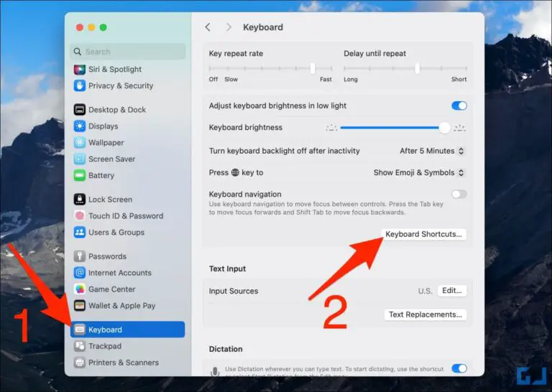Open the Displays settings icon
Image resolution: width=552 pixels, height=392 pixels.
pyautogui.click(x=80, y=126)
